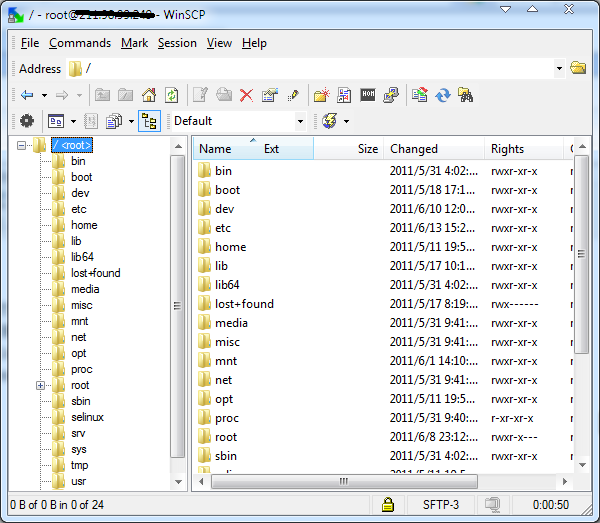Click the root directory toolbar icon
Viewport: 600px width, 523px height.
pyautogui.click(x=126, y=95)
